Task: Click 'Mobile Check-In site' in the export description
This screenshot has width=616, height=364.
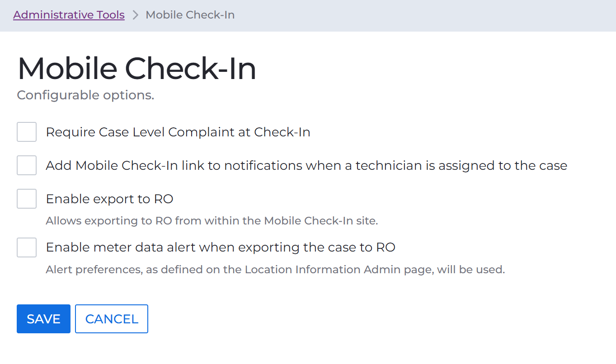Action: point(320,221)
